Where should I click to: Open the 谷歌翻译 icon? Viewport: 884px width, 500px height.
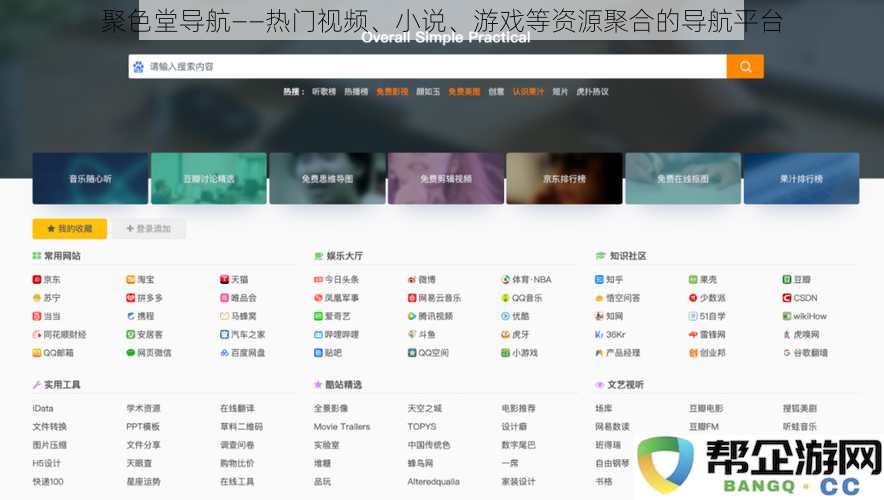click(786, 353)
